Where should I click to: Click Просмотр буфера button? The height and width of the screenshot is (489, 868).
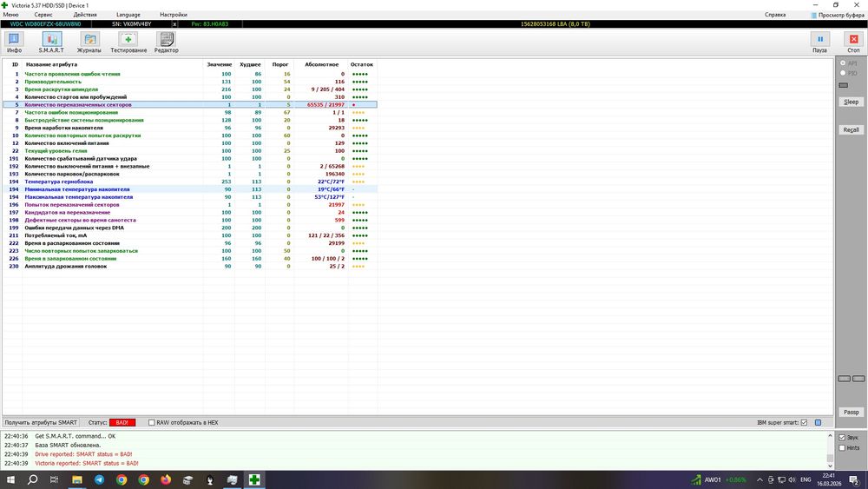click(x=838, y=15)
